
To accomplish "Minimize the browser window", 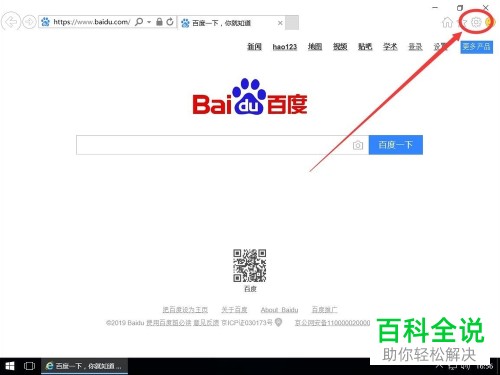I will click(435, 7).
